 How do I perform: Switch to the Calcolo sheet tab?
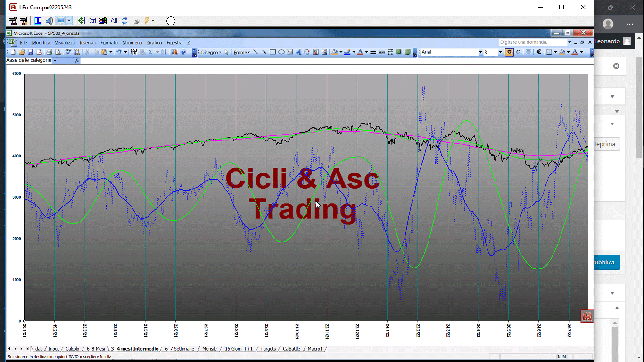tap(72, 349)
